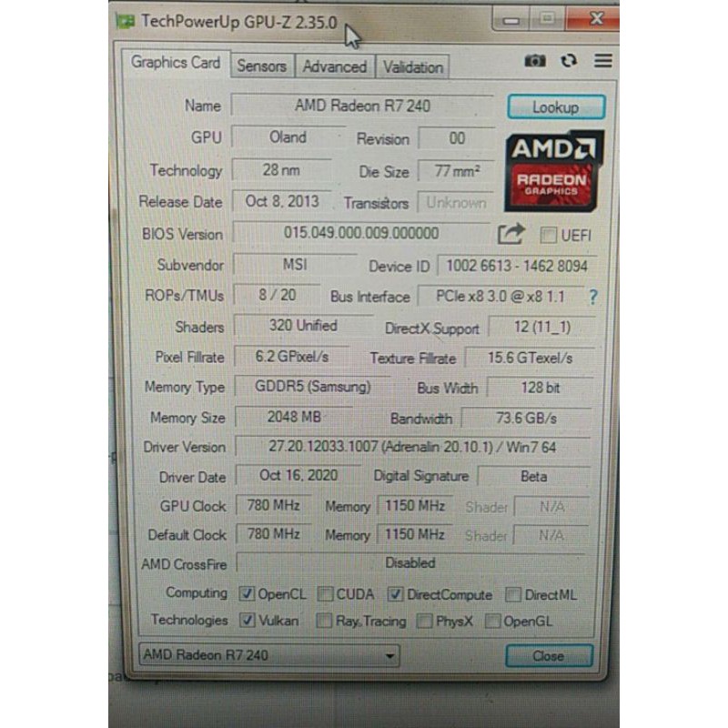Viewport: 728px width, 728px height.
Task: Minimize the GPU-Z window
Action: [511, 19]
